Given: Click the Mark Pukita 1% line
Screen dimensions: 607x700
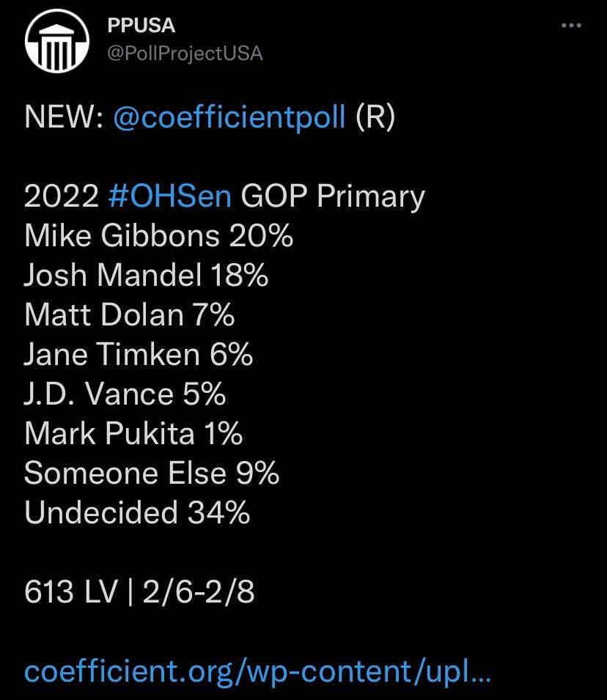Looking at the screenshot, I should click(133, 433).
